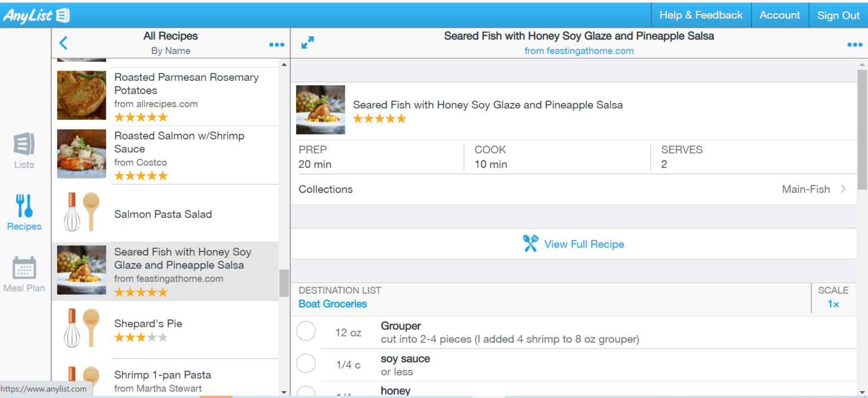Open the Boat Groceries destination list
Viewport: 868px width, 398px height.
coord(332,304)
